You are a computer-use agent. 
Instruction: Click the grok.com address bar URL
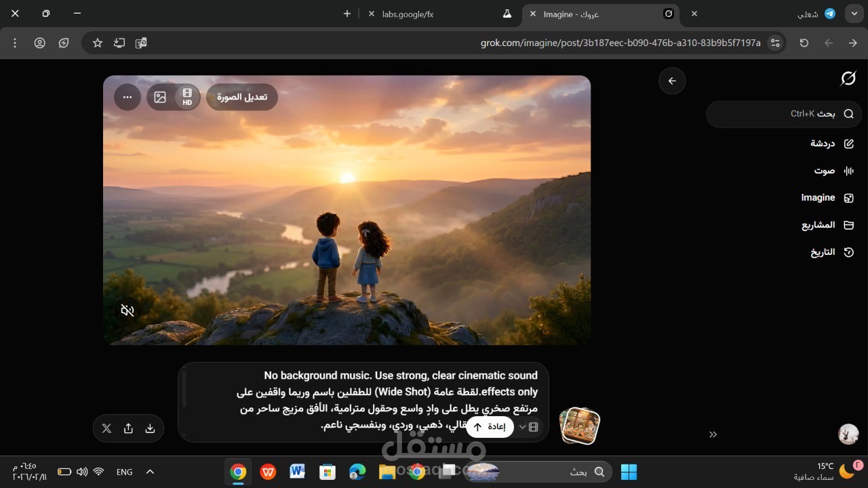620,43
